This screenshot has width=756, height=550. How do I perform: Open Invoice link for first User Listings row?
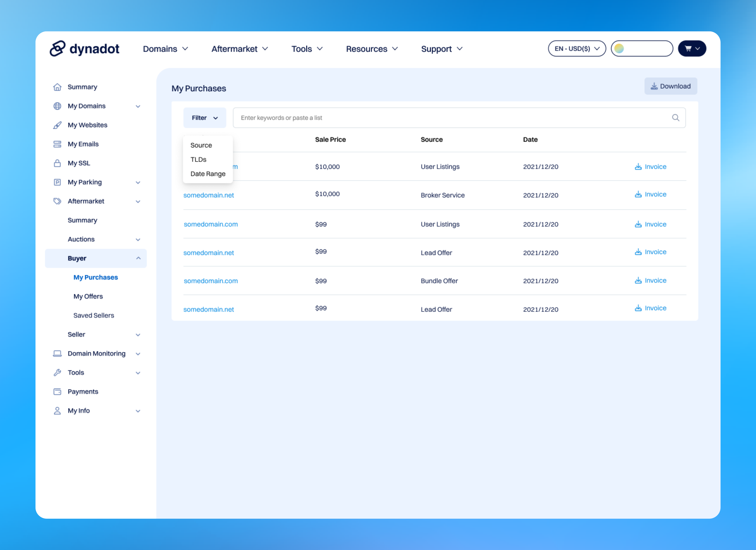[x=650, y=166]
